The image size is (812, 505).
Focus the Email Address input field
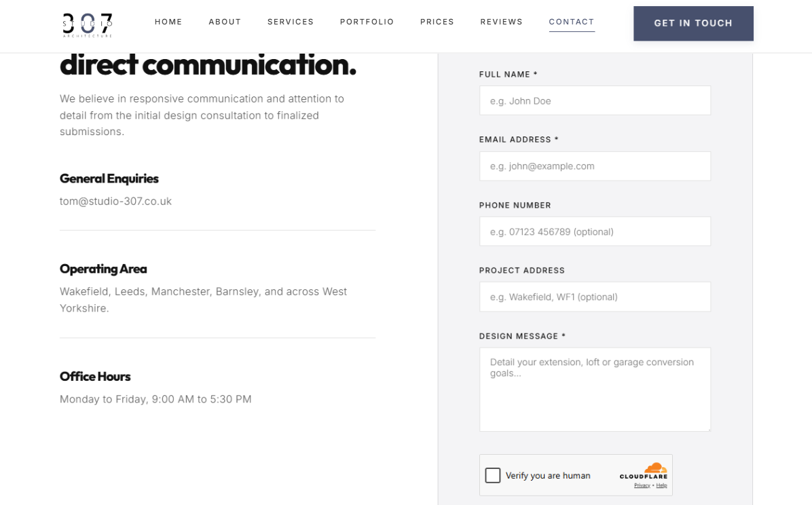coord(595,166)
